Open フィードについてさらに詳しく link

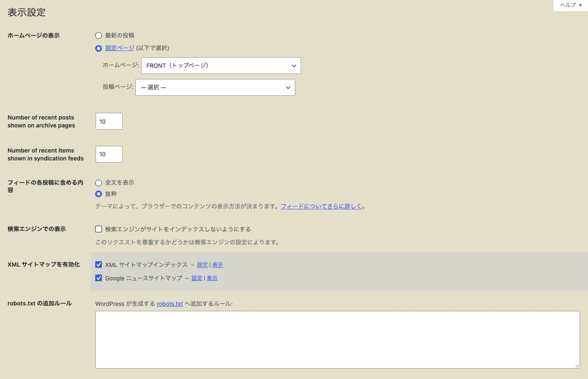322,206
